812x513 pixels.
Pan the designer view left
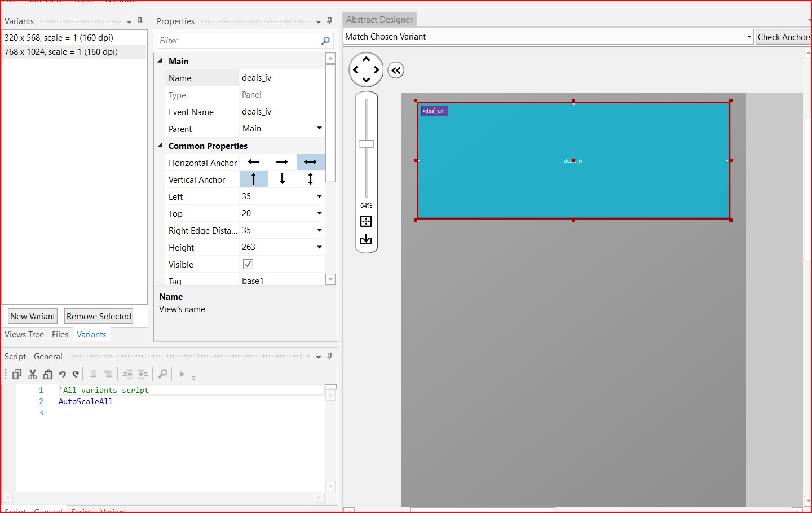355,70
